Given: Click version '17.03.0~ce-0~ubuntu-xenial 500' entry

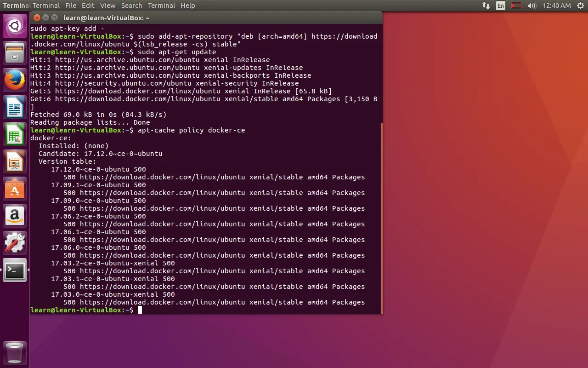Looking at the screenshot, I should click(113, 294).
